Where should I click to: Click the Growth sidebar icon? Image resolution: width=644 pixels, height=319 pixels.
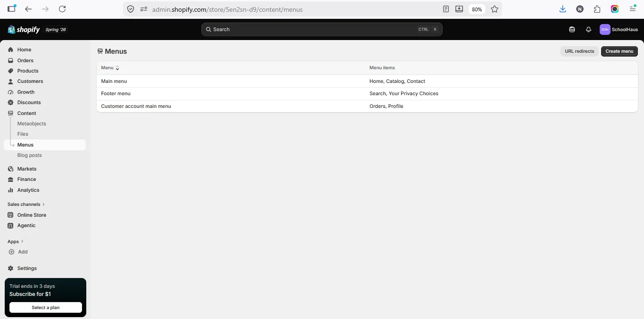(x=11, y=92)
